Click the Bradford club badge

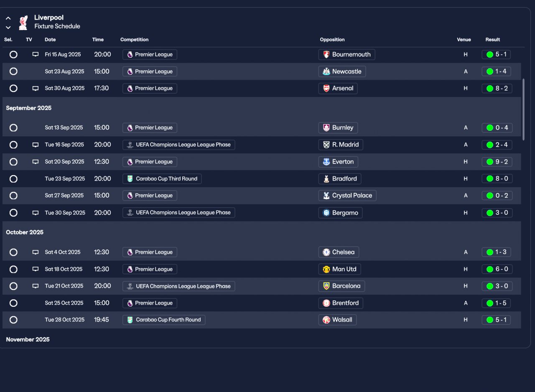click(x=326, y=179)
